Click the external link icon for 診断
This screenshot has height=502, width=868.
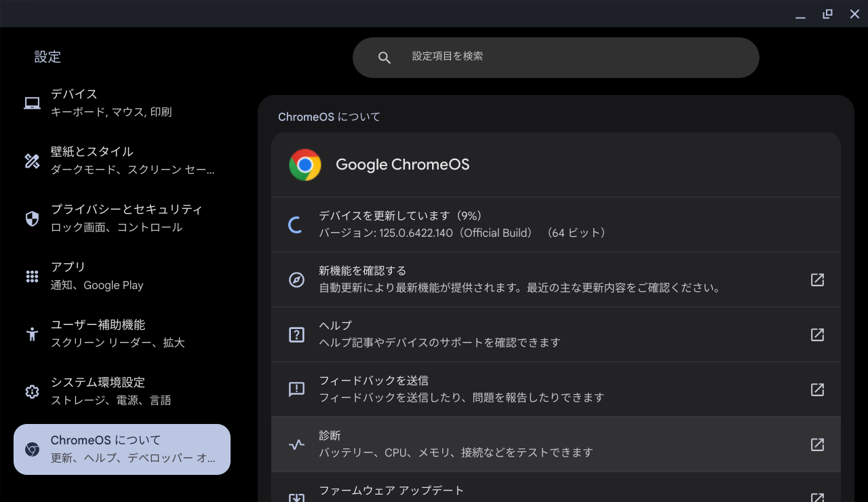pyautogui.click(x=817, y=444)
